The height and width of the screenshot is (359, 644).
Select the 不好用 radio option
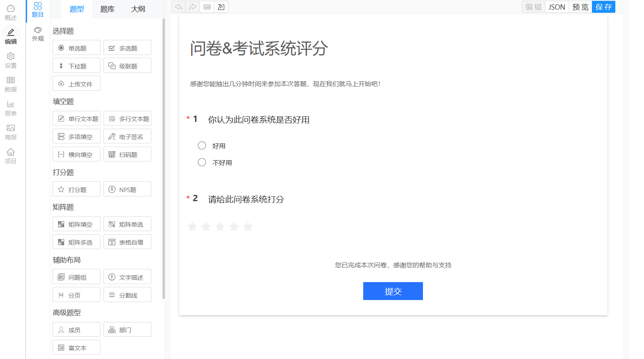click(x=202, y=163)
